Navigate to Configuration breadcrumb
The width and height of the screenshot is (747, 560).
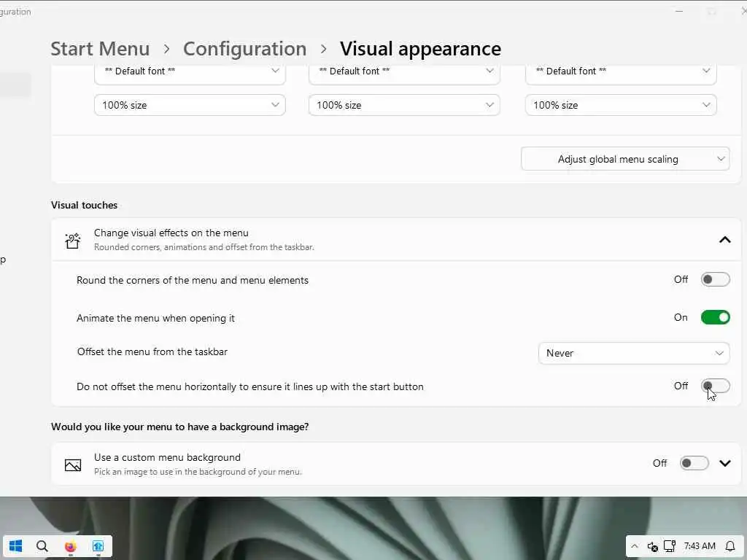(244, 49)
